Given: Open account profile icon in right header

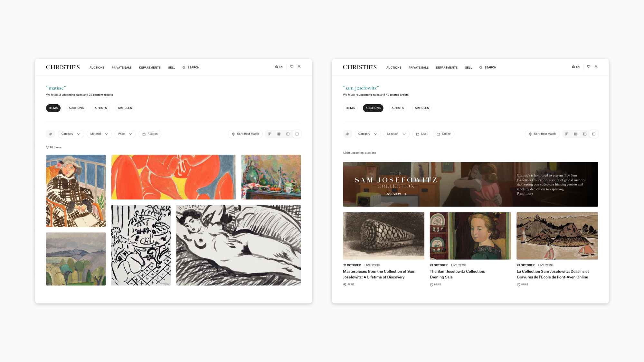Looking at the screenshot, I should (596, 67).
